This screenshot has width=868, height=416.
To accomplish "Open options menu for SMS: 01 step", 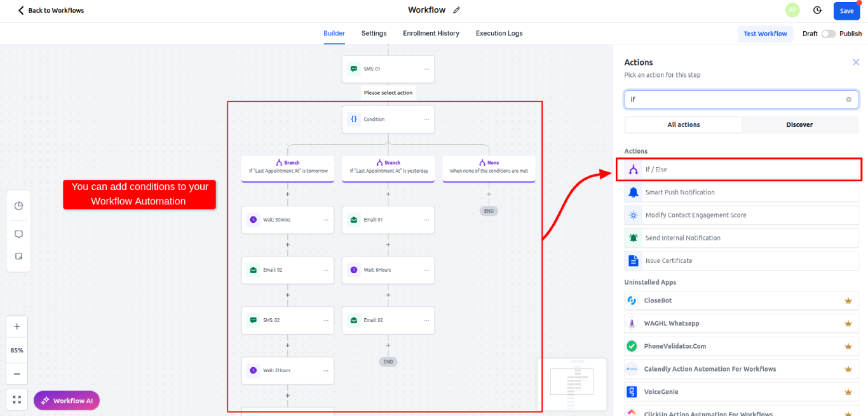I will pos(426,69).
